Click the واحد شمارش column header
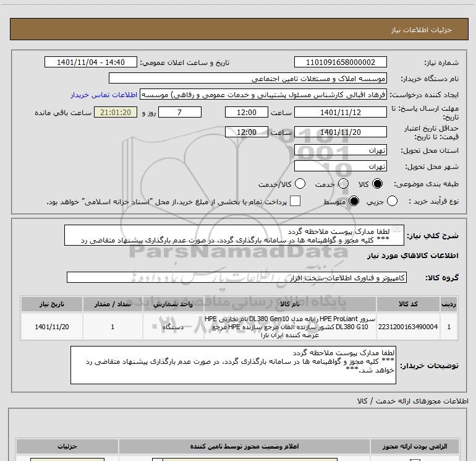The image size is (476, 461). click(173, 304)
